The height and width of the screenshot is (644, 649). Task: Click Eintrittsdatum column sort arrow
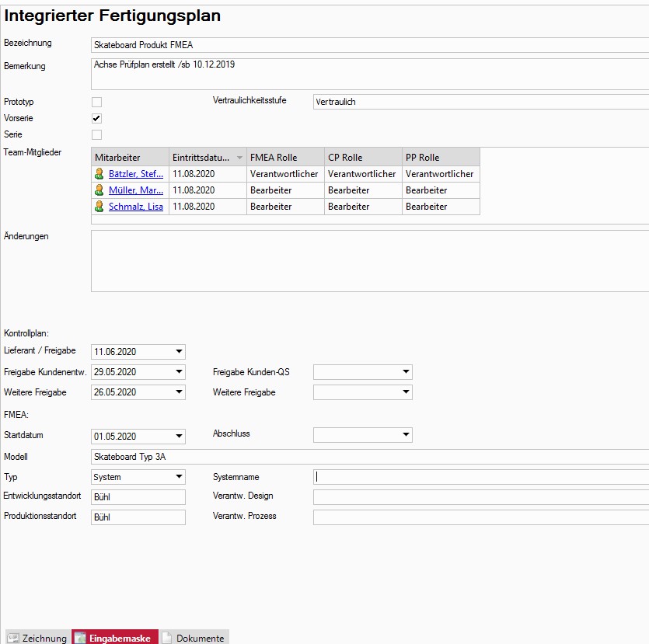click(x=239, y=158)
